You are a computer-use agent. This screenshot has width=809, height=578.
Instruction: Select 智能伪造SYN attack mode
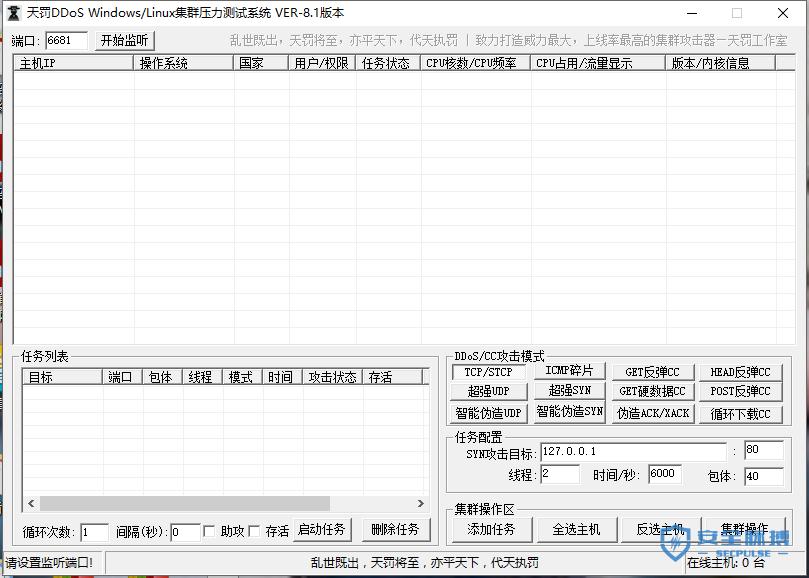569,413
